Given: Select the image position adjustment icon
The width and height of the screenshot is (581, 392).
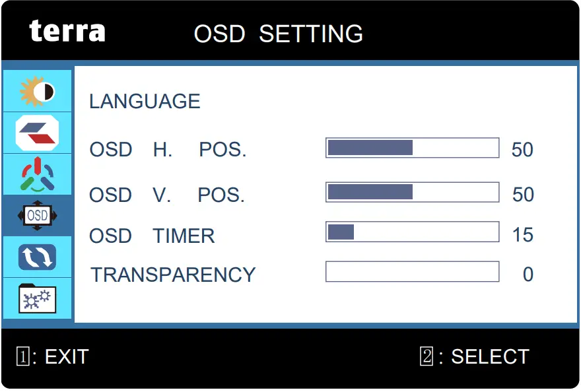Looking at the screenshot, I should pos(37,133).
